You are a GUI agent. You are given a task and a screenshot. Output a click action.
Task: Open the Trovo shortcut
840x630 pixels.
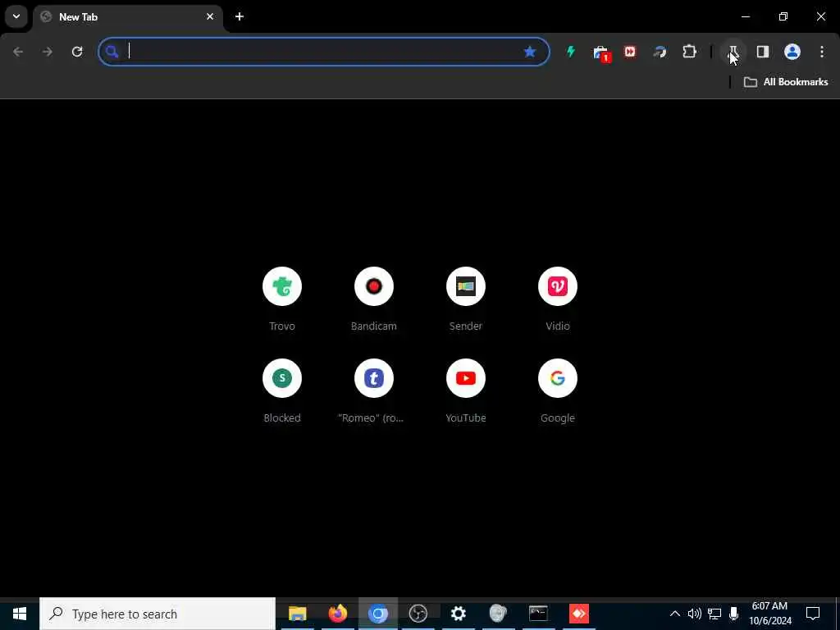[282, 299]
